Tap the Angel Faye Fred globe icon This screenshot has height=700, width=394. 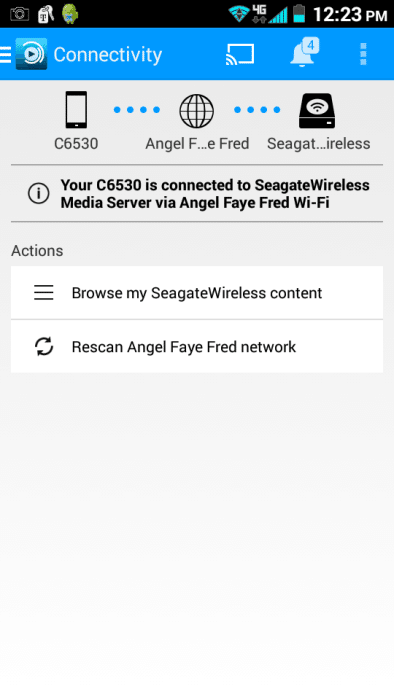click(x=196, y=111)
